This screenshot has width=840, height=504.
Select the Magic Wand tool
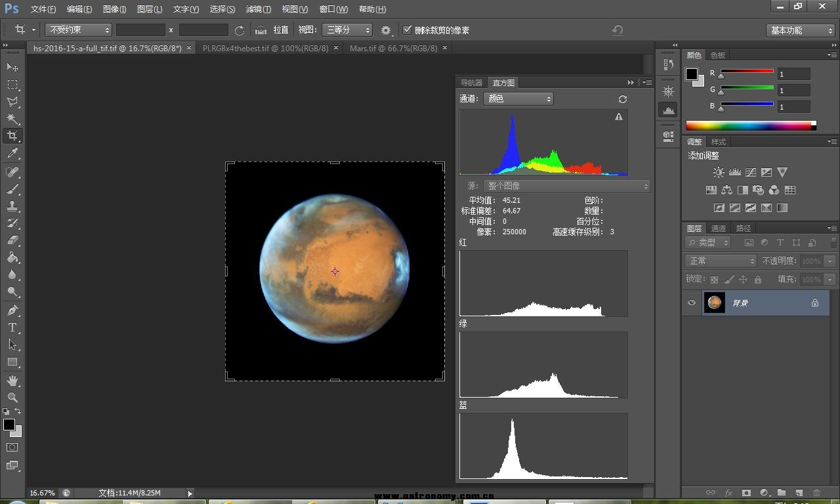coord(12,119)
